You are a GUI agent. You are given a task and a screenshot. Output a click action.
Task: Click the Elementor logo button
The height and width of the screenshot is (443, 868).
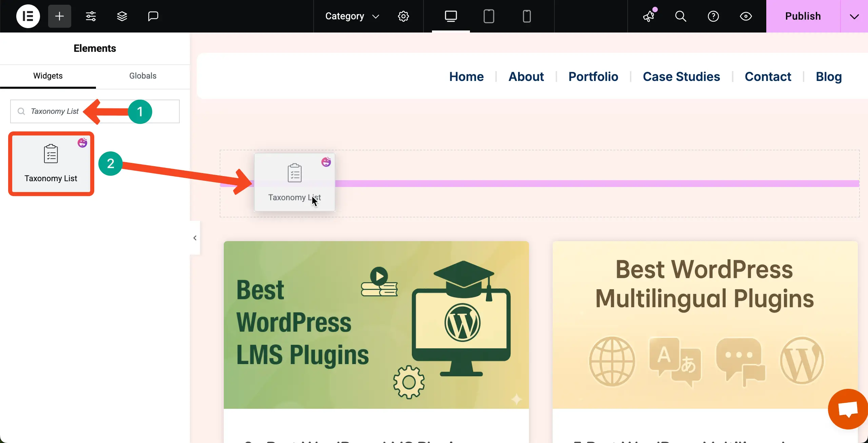28,16
